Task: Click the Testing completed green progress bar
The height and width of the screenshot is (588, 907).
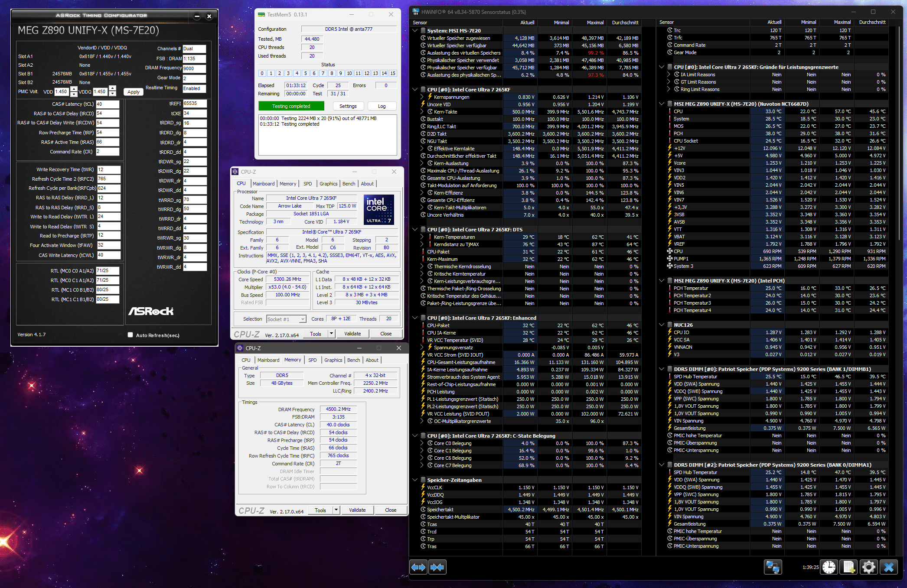Action: pos(291,106)
